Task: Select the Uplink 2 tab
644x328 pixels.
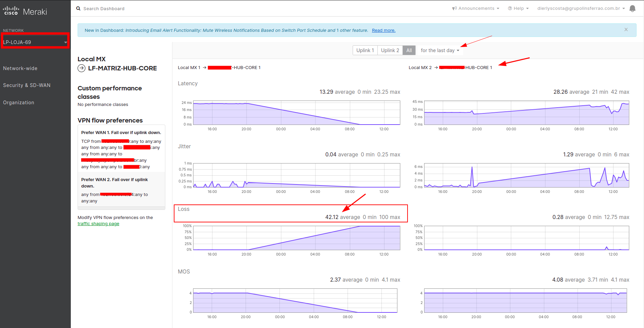Action: [x=390, y=50]
